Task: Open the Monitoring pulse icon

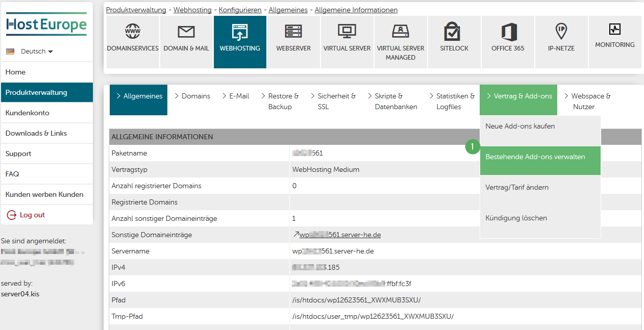Action: pyautogui.click(x=615, y=29)
